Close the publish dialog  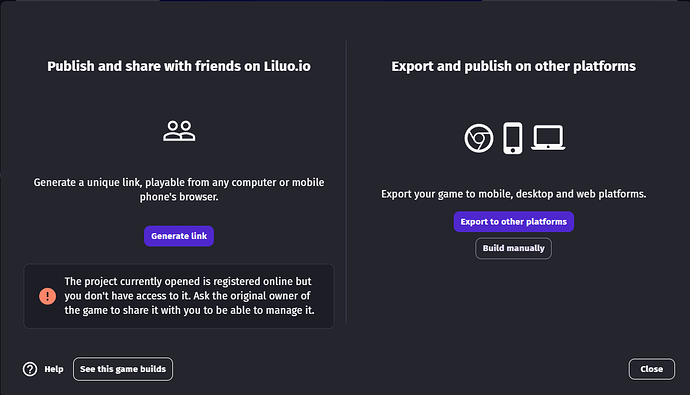click(x=651, y=369)
